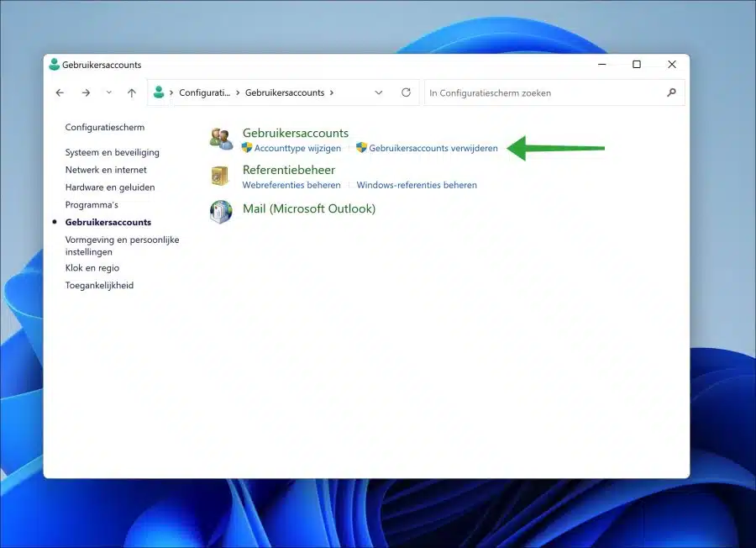Open the recent locations dropdown chevron
Viewport: 756px width, 548px height.
coord(109,92)
